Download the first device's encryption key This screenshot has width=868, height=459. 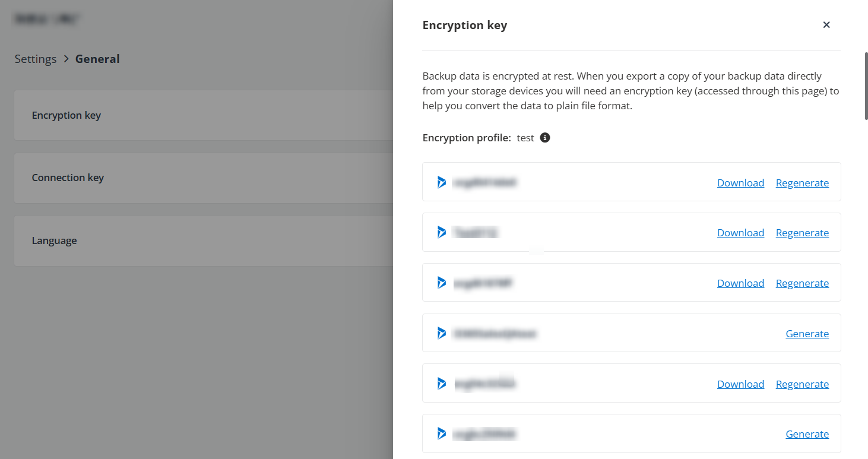tap(740, 182)
